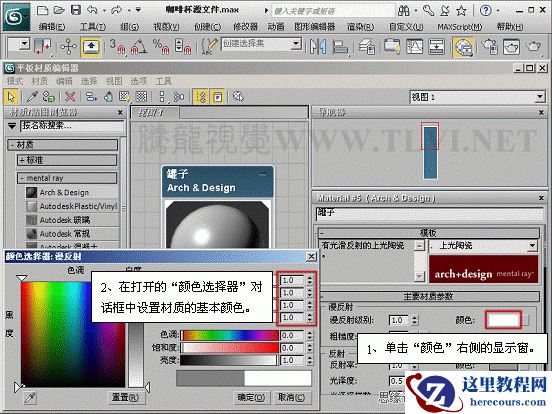The height and width of the screenshot is (414, 552).
Task: Click the material name field 罐子
Action: (429, 213)
